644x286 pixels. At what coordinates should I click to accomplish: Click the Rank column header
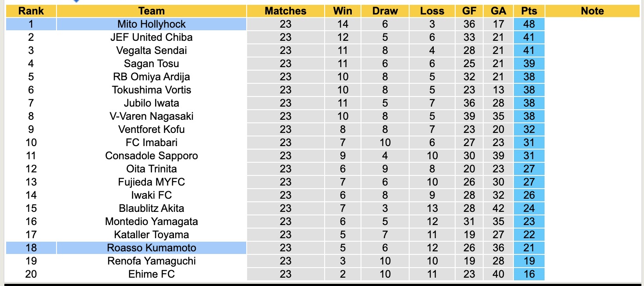[x=31, y=11]
